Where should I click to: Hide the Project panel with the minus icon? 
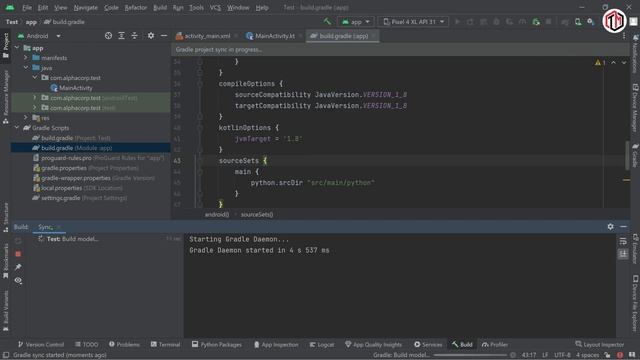(x=164, y=36)
